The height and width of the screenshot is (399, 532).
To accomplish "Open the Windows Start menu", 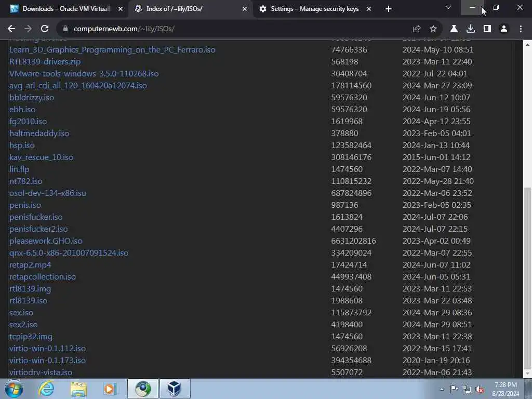I will [14, 389].
